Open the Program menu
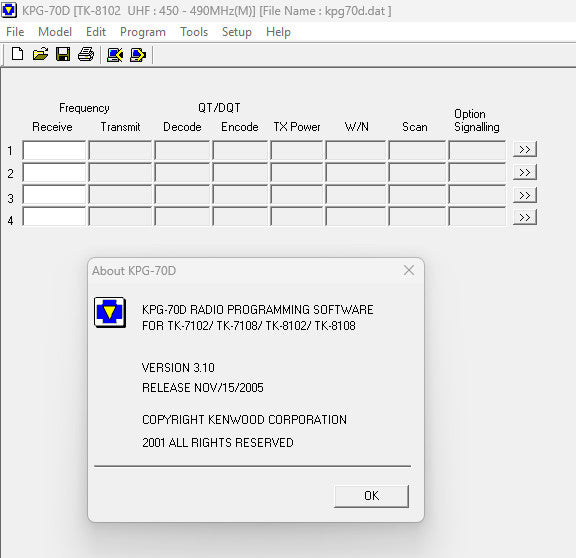This screenshot has width=576, height=558. [x=143, y=32]
